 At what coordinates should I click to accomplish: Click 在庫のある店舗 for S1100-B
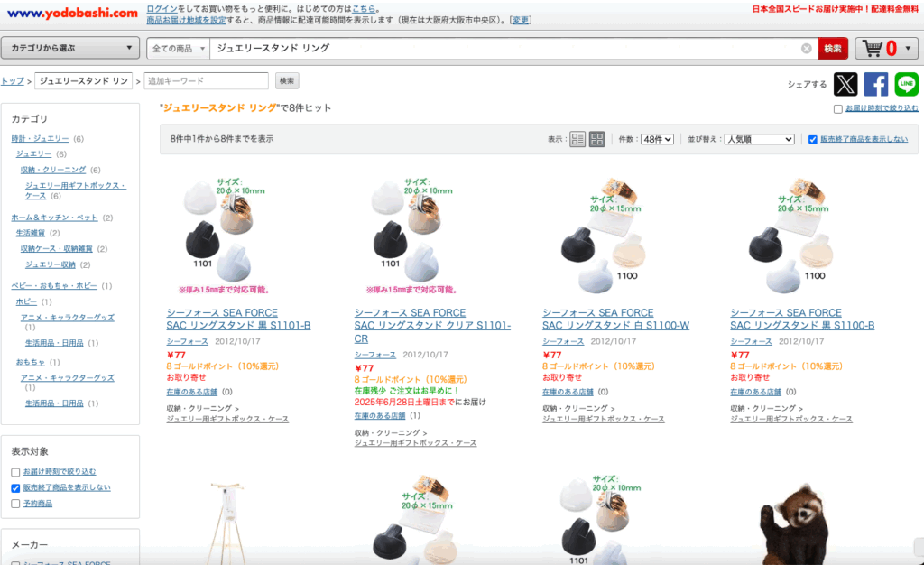(x=756, y=393)
